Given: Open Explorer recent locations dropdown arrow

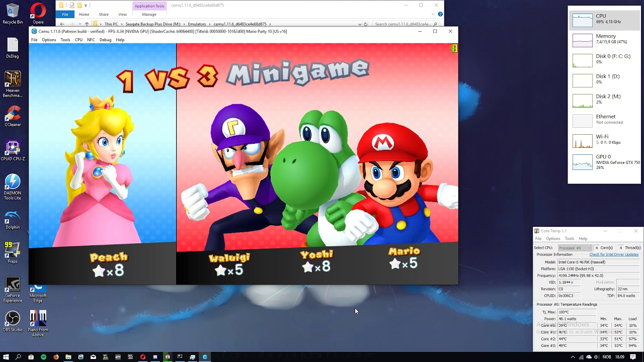Looking at the screenshot, I should 79,24.
